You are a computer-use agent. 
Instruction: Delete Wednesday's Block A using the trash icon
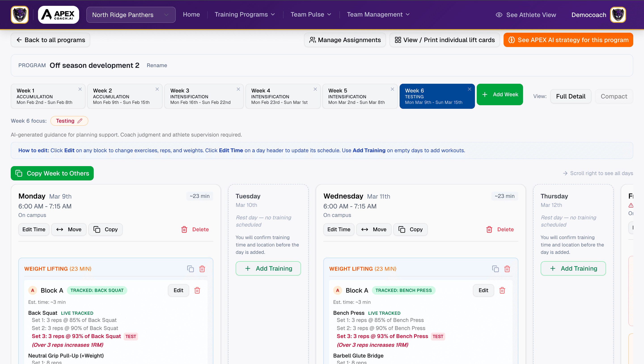[x=502, y=290]
